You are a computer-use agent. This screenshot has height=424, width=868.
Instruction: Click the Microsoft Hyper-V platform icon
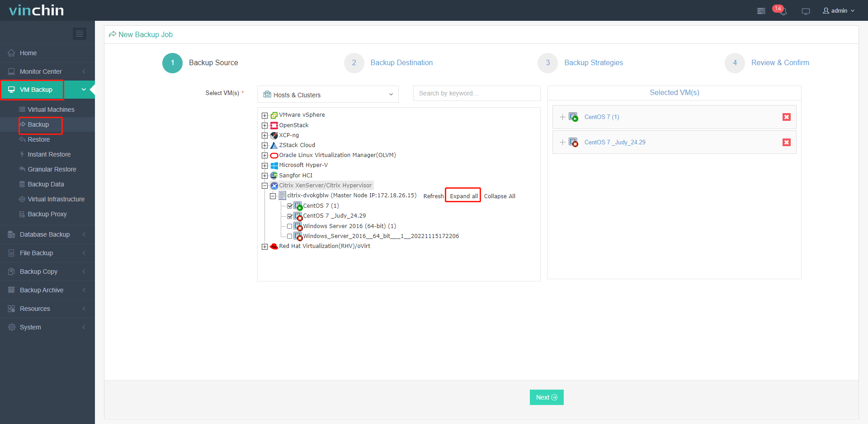click(274, 165)
